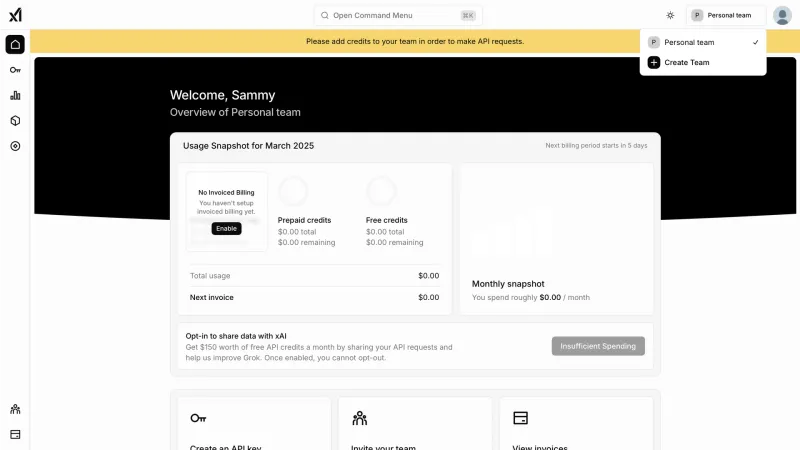Click 'Overview of Personal team' subtitle
Image resolution: width=800 pixels, height=450 pixels.
pos(235,112)
